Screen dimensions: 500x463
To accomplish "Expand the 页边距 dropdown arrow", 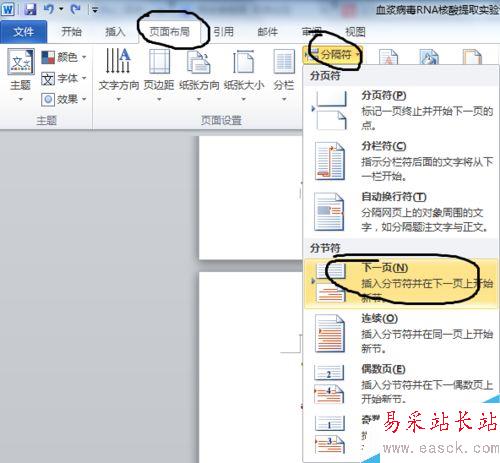I will tap(159, 99).
